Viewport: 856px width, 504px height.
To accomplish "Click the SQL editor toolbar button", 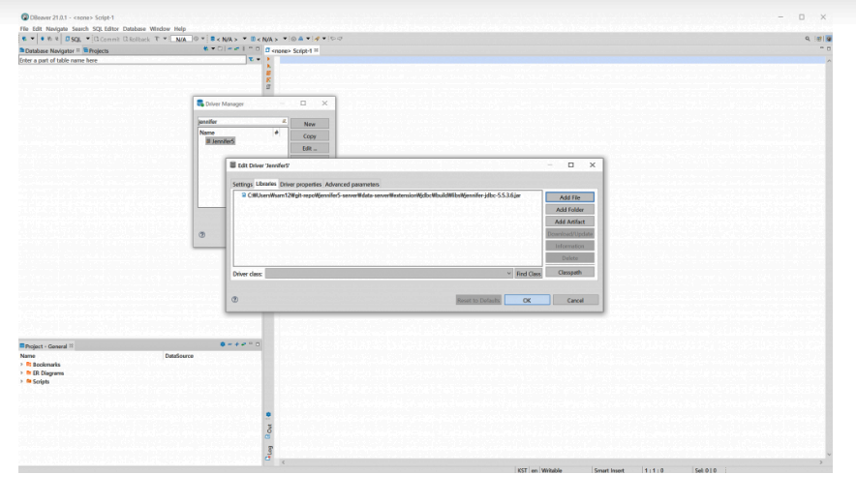I will click(x=74, y=37).
